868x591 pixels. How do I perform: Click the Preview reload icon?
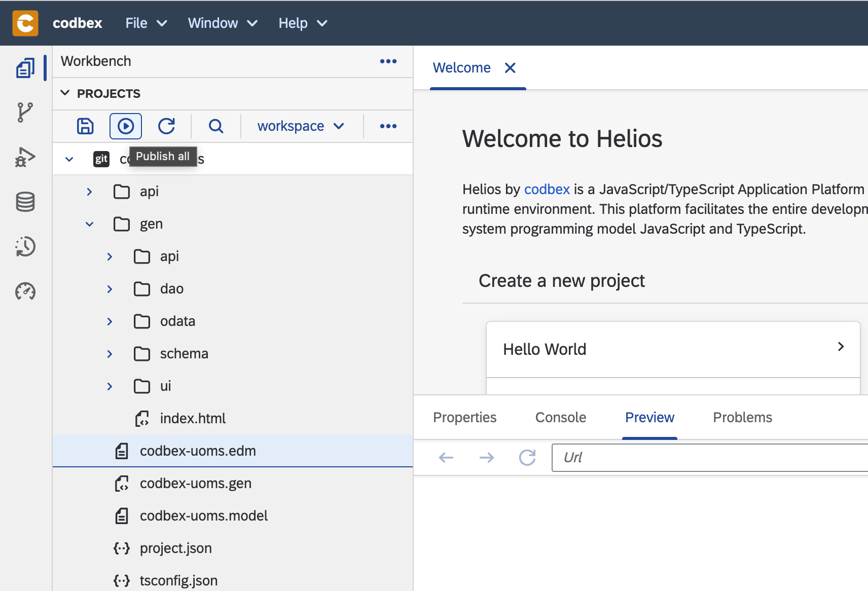pyautogui.click(x=527, y=458)
